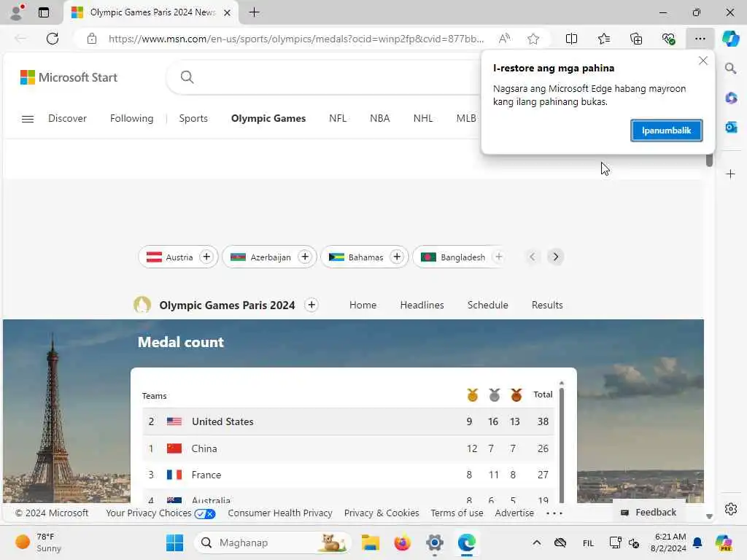This screenshot has height=560, width=747.
Task: Open the Sports section
Action: pyautogui.click(x=193, y=118)
